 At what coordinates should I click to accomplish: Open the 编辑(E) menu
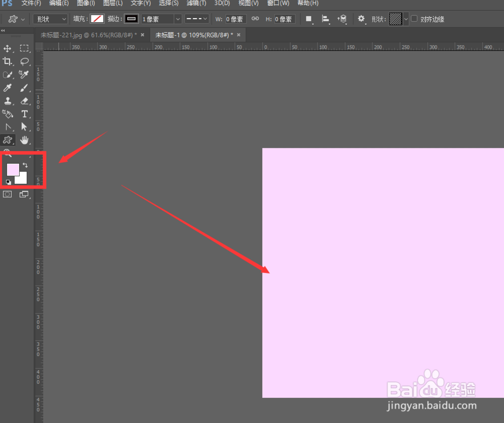[59, 3]
